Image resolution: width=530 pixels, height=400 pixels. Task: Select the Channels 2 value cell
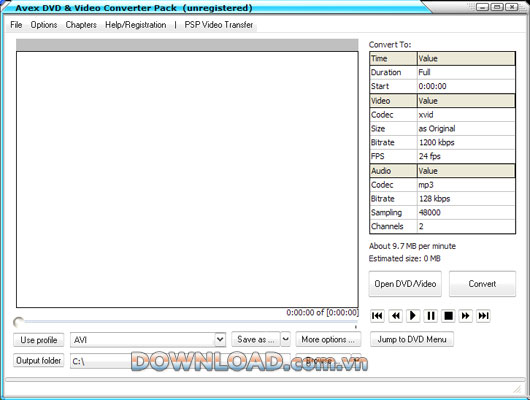coord(466,226)
